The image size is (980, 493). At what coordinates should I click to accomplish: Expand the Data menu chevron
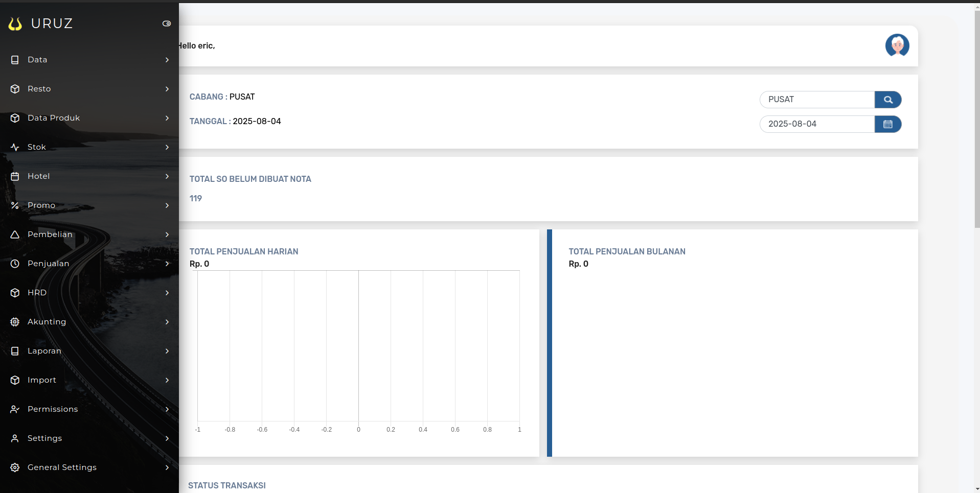[167, 60]
